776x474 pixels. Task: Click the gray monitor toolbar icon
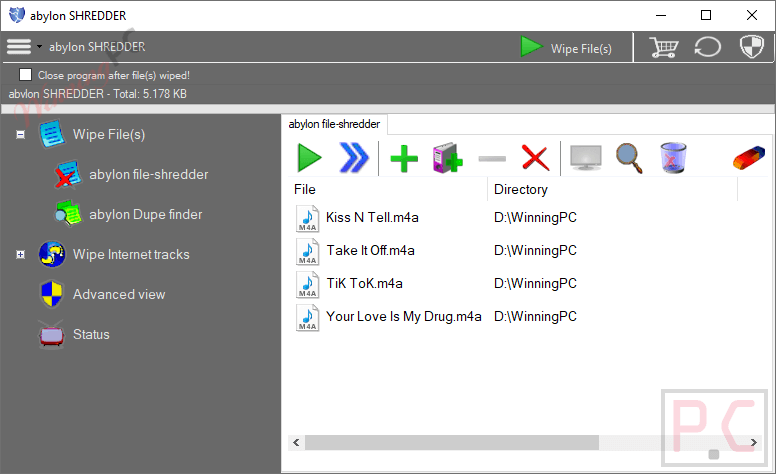coord(586,158)
